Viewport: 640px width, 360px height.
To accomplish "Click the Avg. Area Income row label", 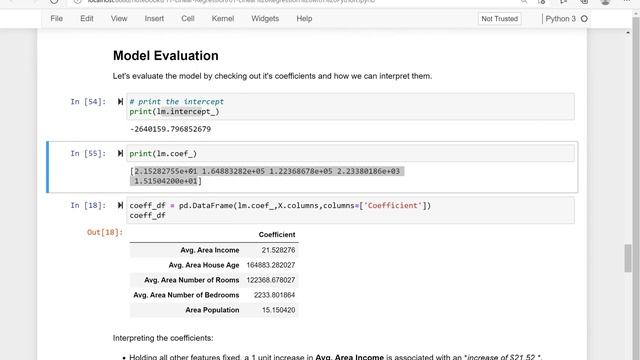I will (210, 250).
